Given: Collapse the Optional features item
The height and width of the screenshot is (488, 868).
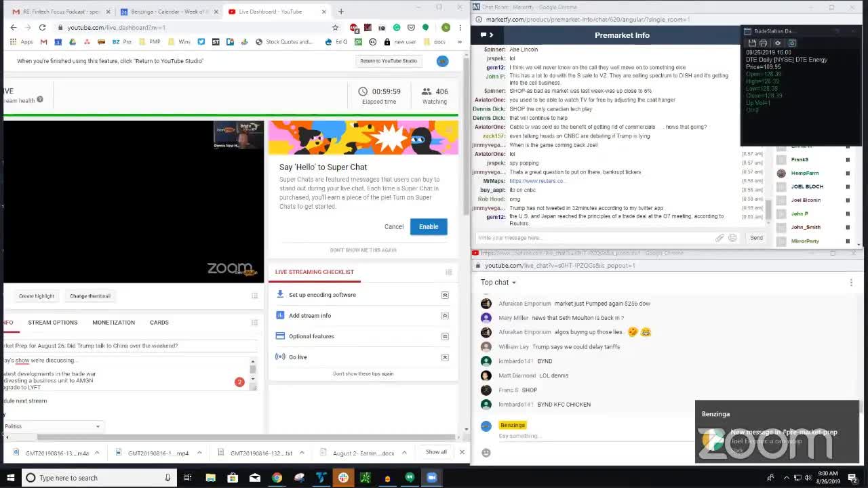Looking at the screenshot, I should [x=445, y=336].
